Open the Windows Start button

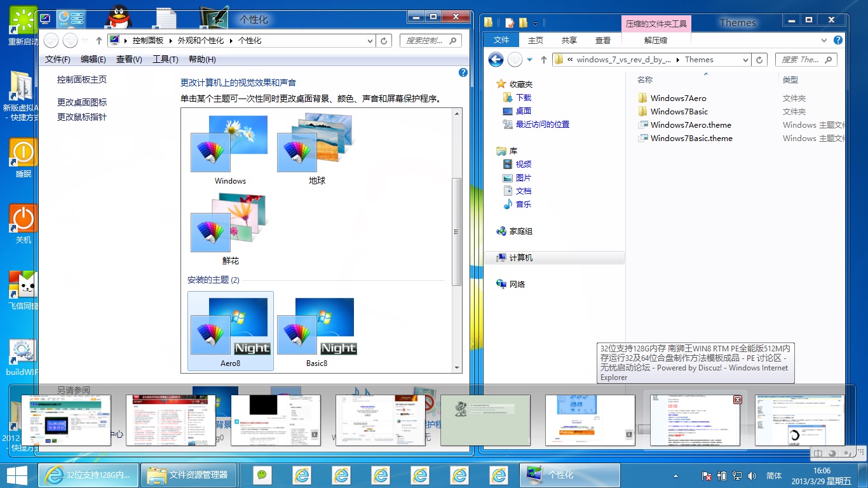pos(17,475)
